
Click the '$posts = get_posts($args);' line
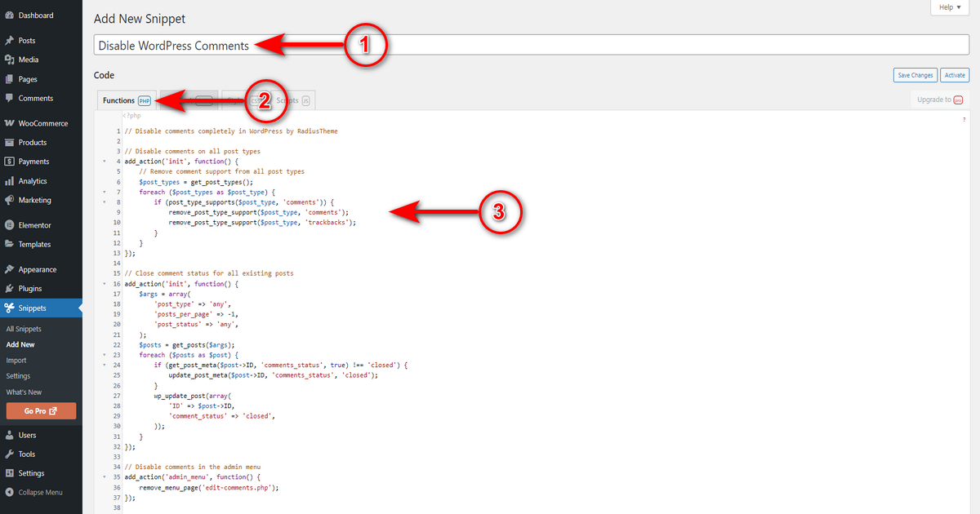[185, 345]
